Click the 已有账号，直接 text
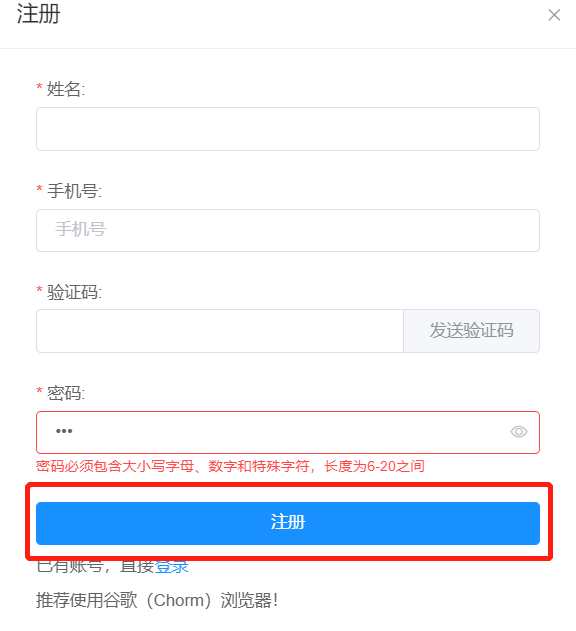The height and width of the screenshot is (631, 576). click(x=95, y=566)
